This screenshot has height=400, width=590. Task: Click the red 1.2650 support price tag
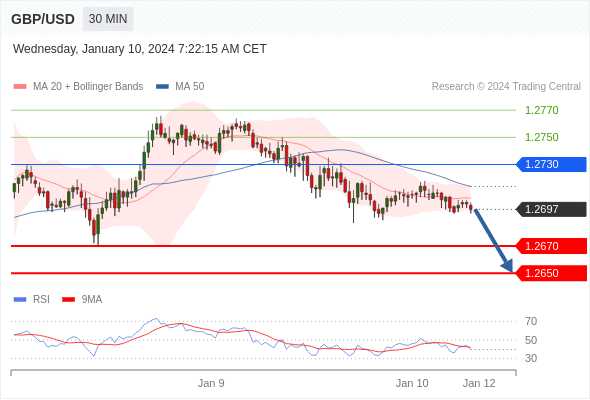pos(551,273)
